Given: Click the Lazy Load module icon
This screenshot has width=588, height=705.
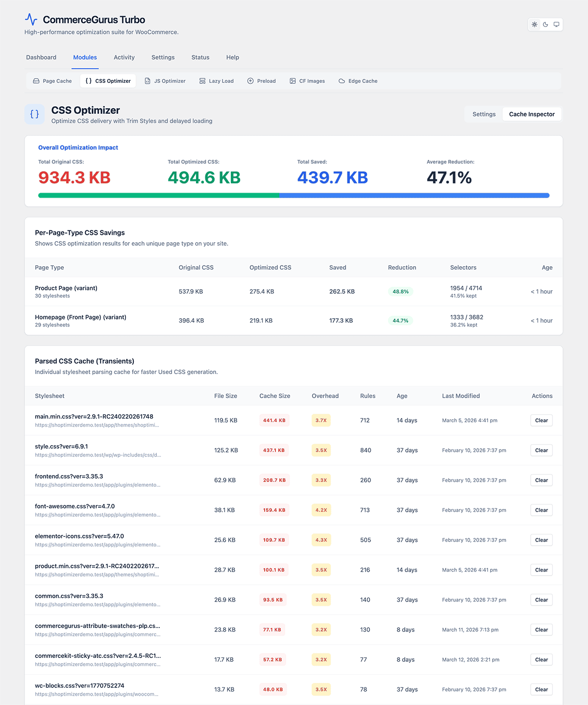Looking at the screenshot, I should pos(202,81).
